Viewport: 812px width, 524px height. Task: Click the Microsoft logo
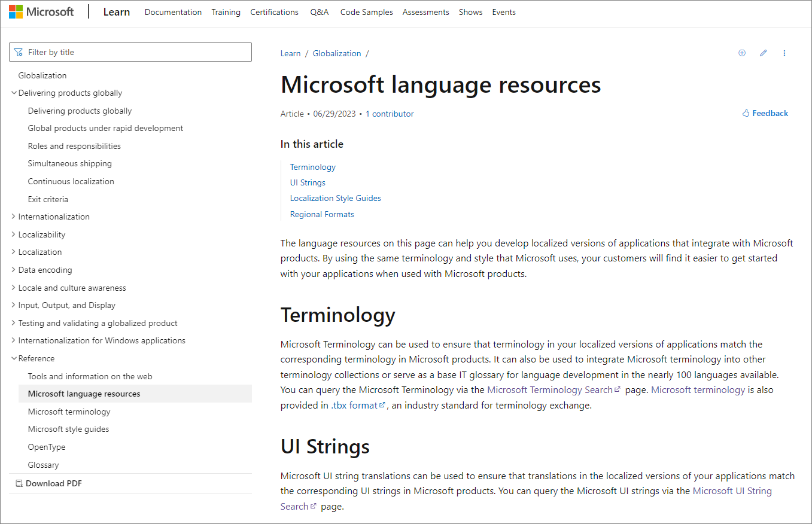41,12
